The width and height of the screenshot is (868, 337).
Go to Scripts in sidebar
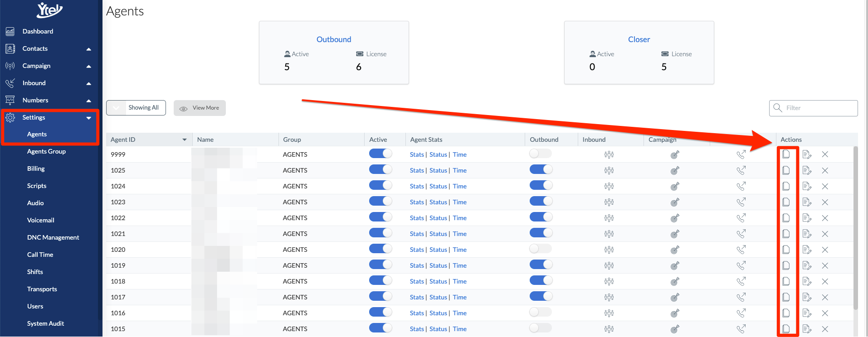click(x=37, y=186)
